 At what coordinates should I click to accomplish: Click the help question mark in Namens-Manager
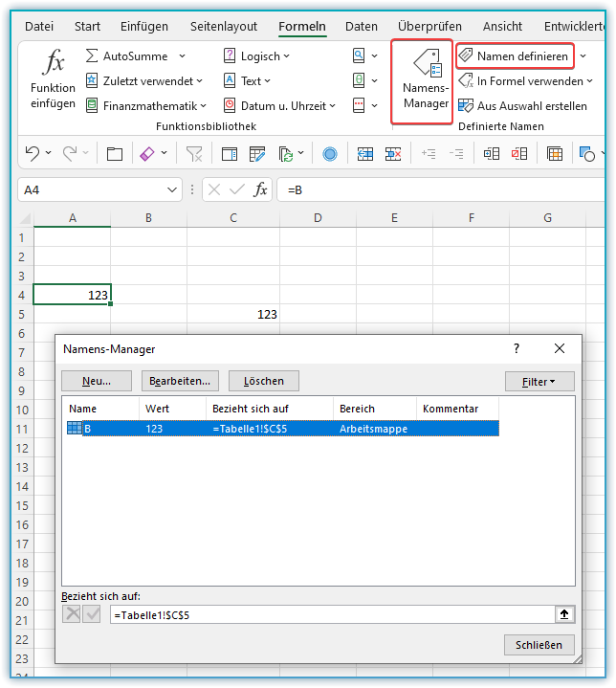click(517, 349)
